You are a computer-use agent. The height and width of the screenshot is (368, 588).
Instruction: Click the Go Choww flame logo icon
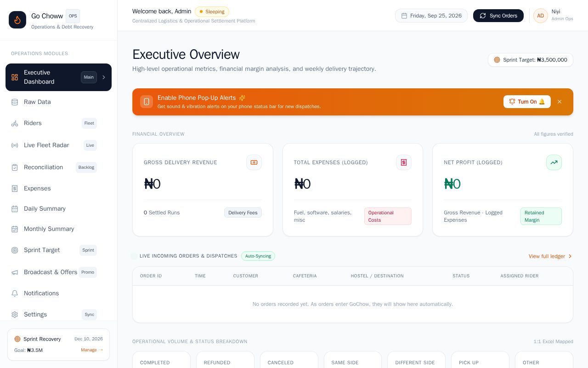click(17, 20)
